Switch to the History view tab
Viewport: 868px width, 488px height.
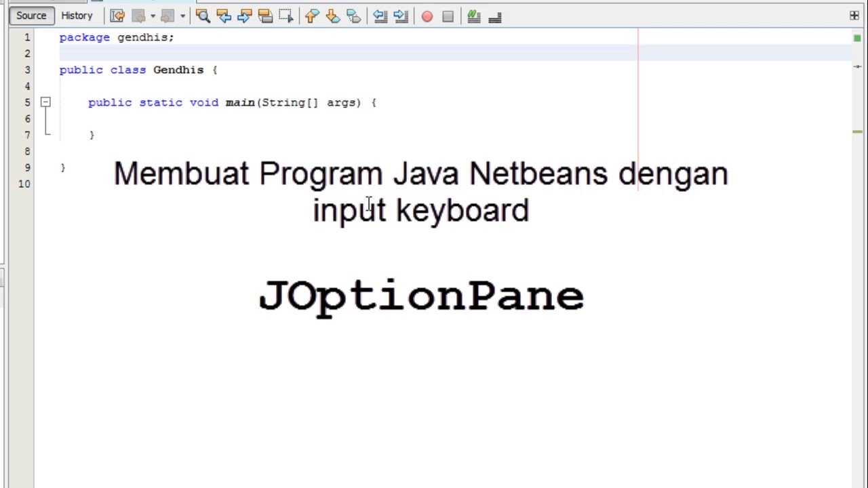(x=77, y=16)
